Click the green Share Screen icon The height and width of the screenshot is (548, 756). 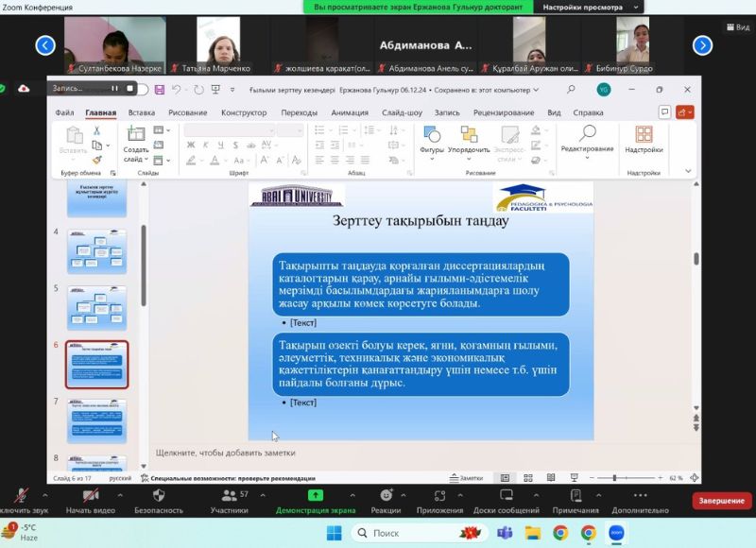tap(316, 495)
